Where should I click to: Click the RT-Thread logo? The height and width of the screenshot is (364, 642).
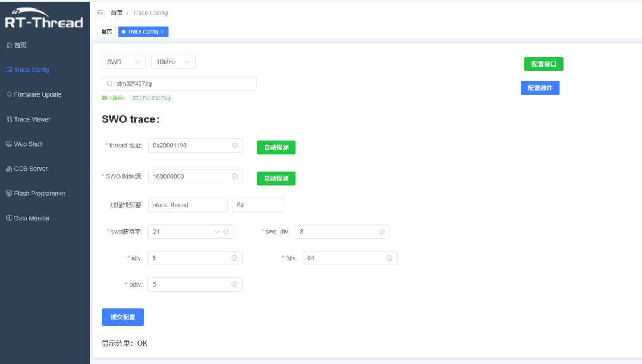(44, 18)
